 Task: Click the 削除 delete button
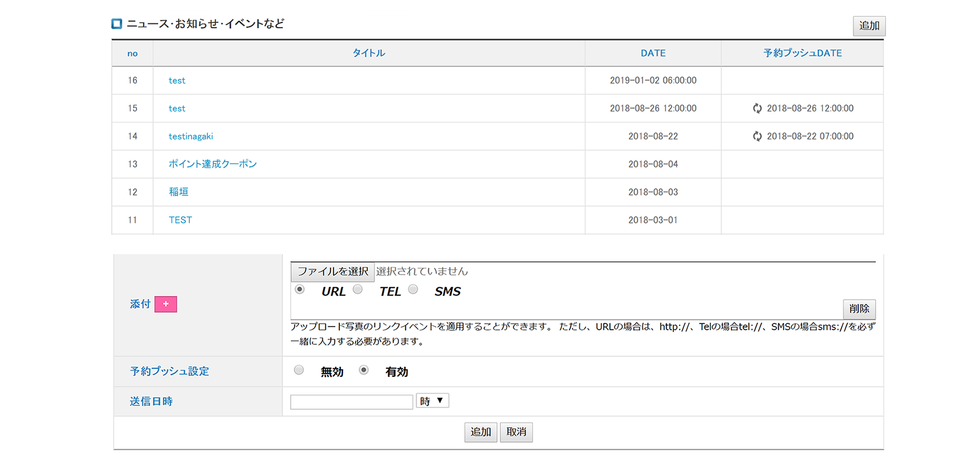[859, 309]
